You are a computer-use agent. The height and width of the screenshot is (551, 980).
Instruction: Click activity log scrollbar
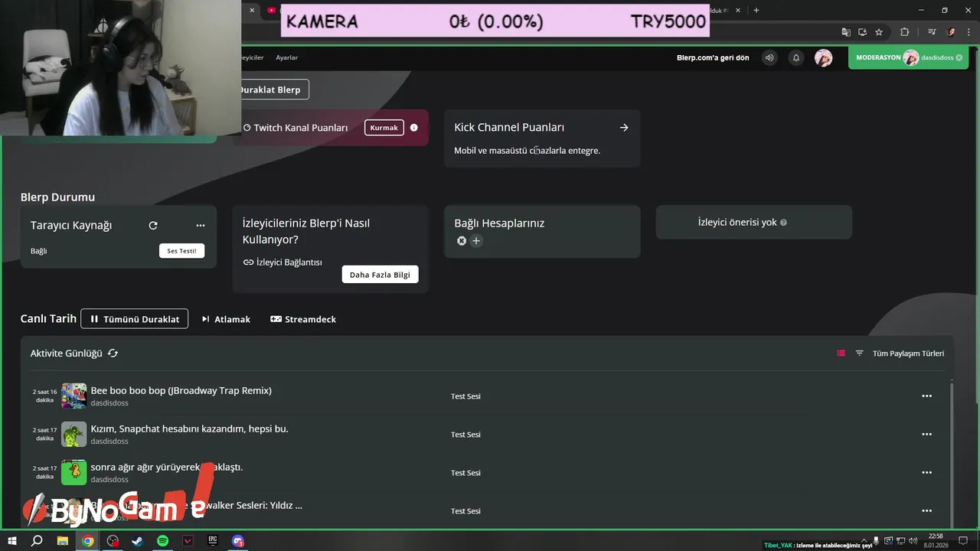pyautogui.click(x=952, y=452)
